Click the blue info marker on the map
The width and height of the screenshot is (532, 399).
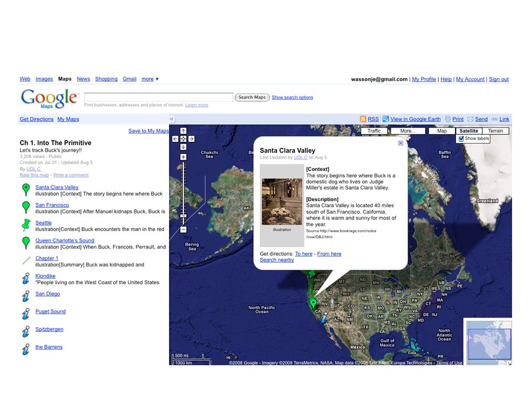coord(324,318)
